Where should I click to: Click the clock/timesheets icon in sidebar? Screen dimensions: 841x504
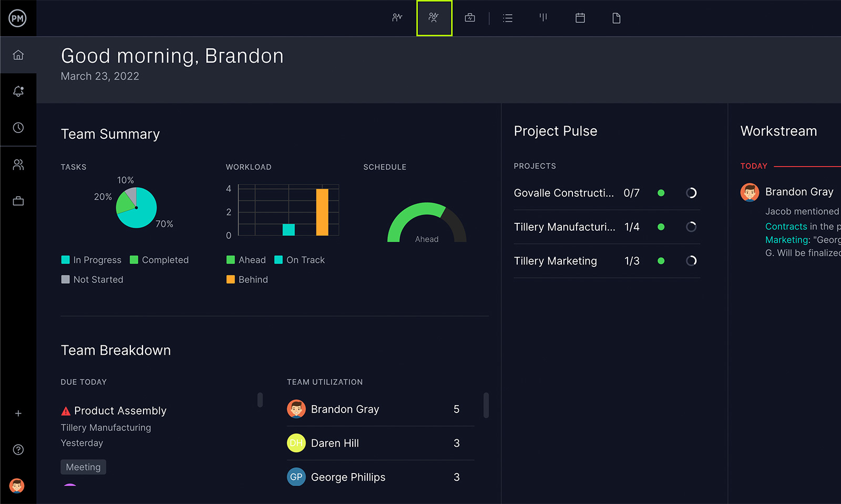pyautogui.click(x=18, y=127)
